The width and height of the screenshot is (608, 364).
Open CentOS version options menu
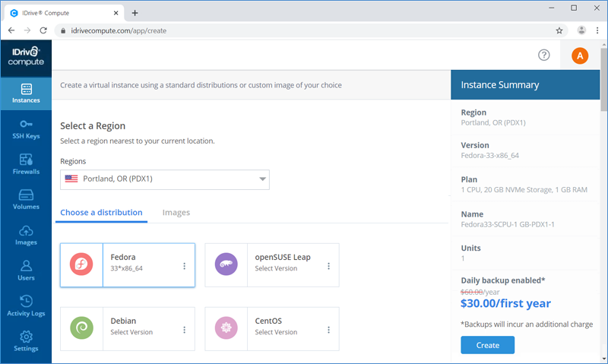(328, 330)
